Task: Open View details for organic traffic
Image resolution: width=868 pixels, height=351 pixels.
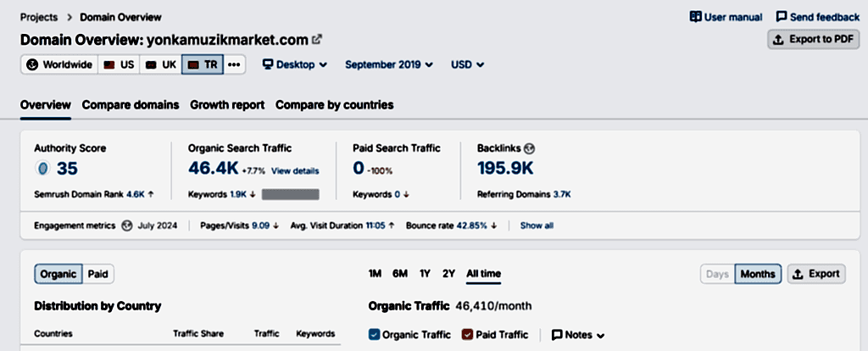Action: click(x=295, y=171)
